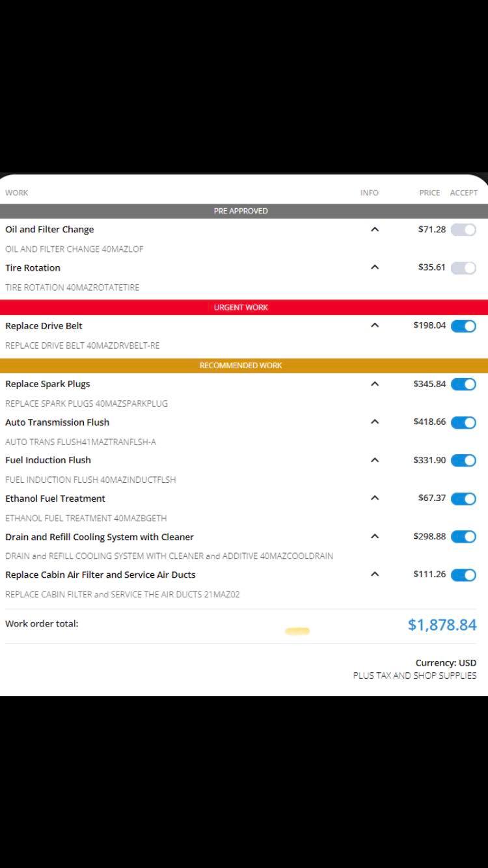488x868 pixels.
Task: Toggle Ethanol Fuel Treatment accept switch
Action: (x=463, y=499)
